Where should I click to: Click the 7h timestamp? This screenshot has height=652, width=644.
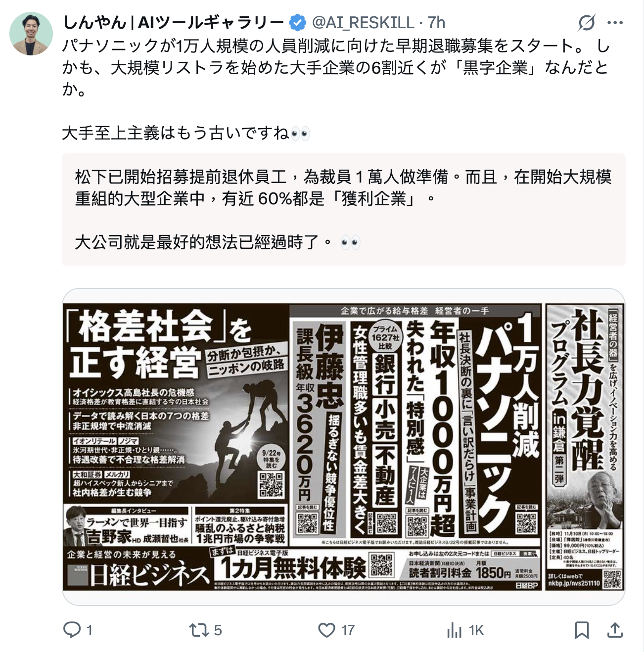(x=436, y=23)
